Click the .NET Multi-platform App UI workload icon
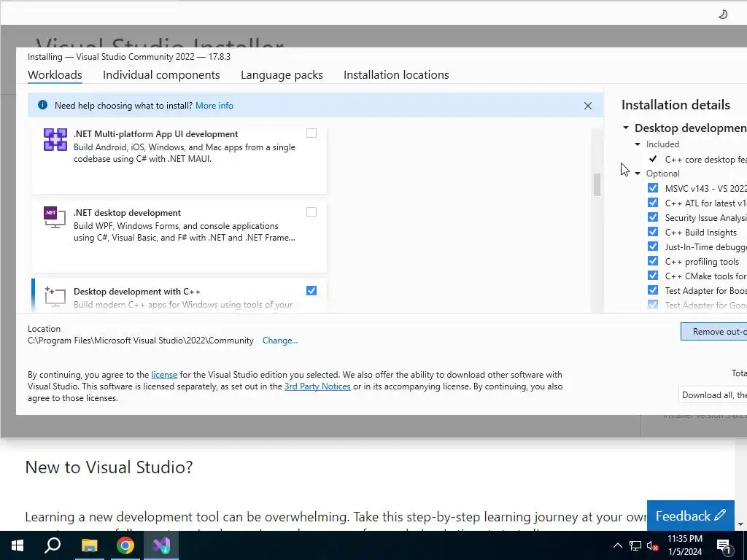Viewport: 747px width, 560px height. click(55, 139)
